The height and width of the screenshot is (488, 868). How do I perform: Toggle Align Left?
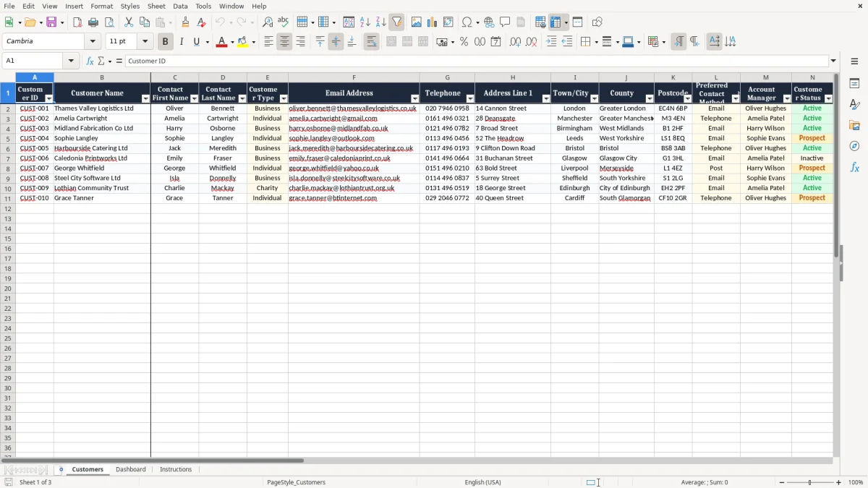(268, 42)
